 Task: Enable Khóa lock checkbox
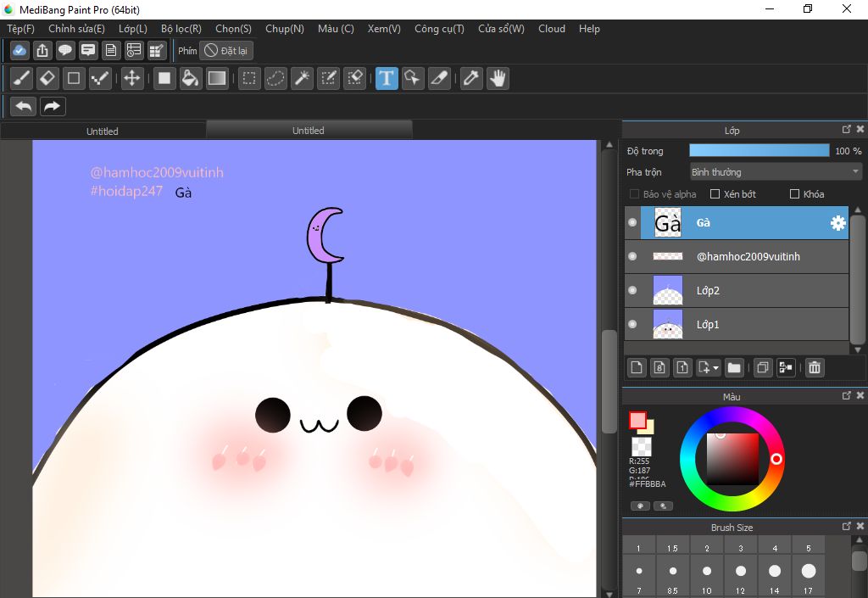point(794,193)
